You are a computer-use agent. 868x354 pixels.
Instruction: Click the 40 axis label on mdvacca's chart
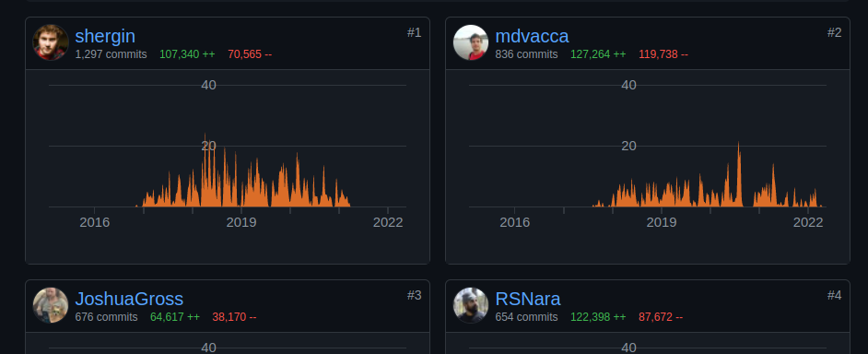pyautogui.click(x=628, y=85)
